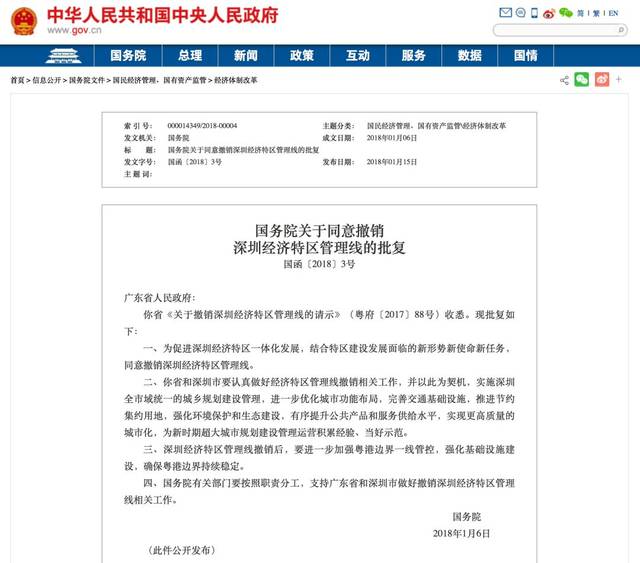Click the search magnifier icon
Screen dimensions: 640x563
621,30
